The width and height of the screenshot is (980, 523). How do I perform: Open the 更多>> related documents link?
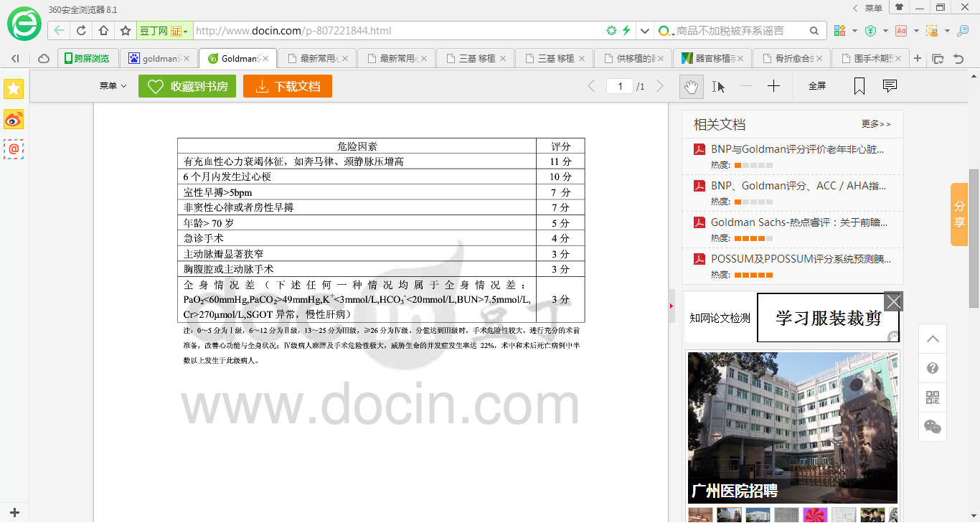876,123
